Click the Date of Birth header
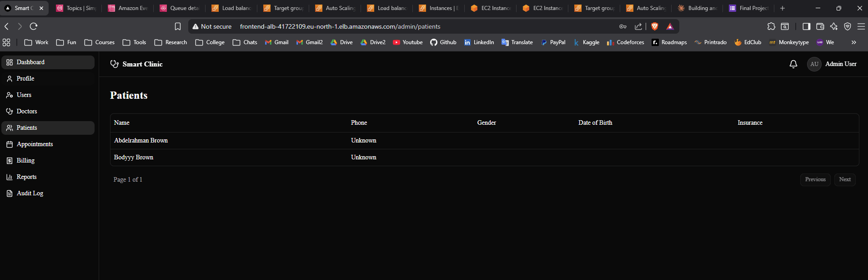The width and height of the screenshot is (868, 280). click(595, 123)
